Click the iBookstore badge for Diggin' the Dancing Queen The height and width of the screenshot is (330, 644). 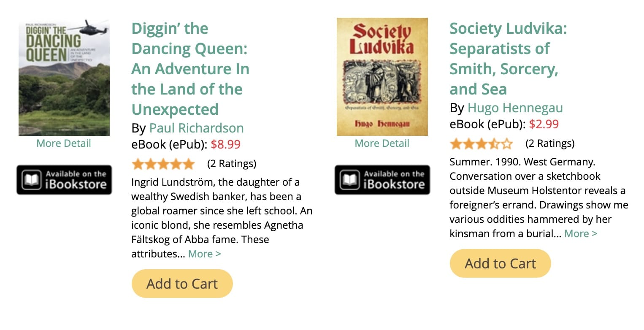click(64, 179)
